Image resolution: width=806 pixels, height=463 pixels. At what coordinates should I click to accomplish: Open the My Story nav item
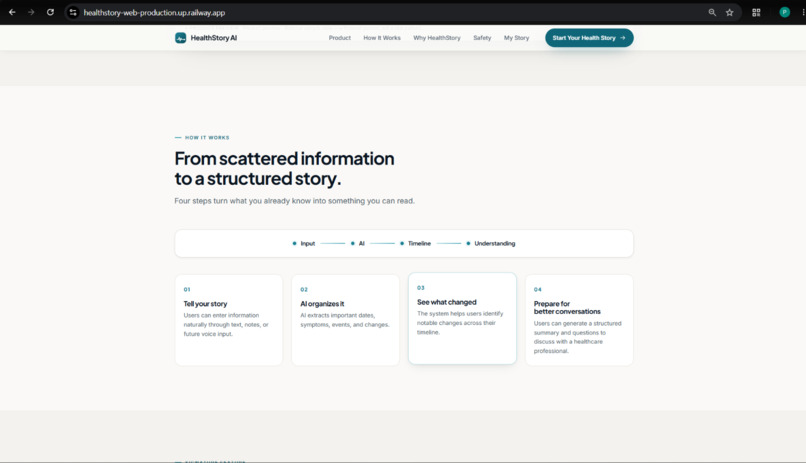tap(516, 38)
